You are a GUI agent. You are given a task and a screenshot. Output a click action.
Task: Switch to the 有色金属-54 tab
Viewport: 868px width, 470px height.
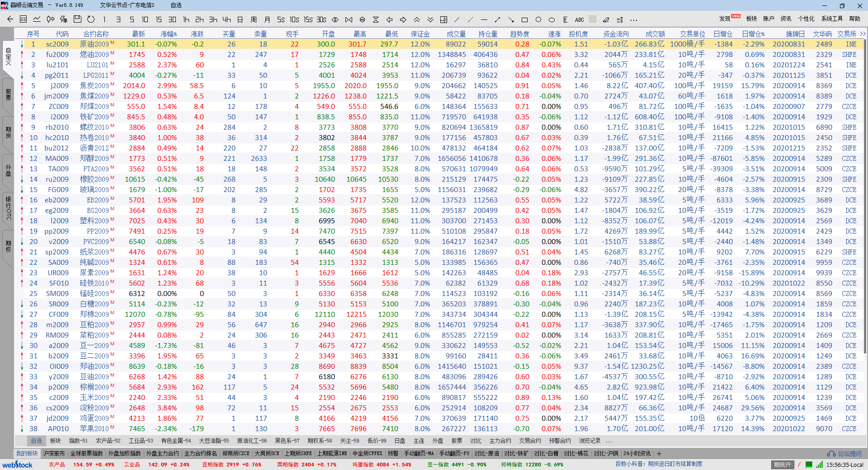176,441
